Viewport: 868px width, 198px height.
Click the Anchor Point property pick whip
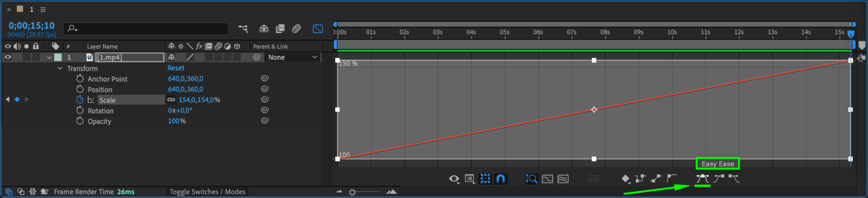[x=264, y=78]
